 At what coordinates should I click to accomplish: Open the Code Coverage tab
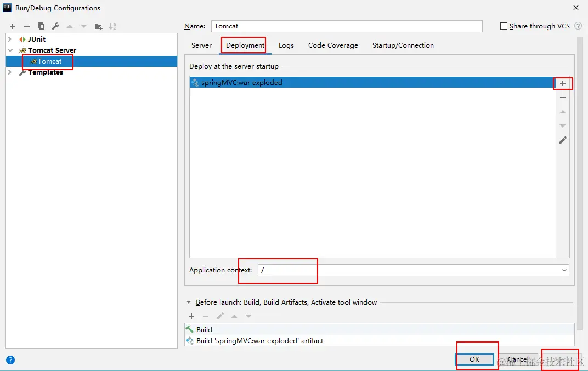click(333, 45)
